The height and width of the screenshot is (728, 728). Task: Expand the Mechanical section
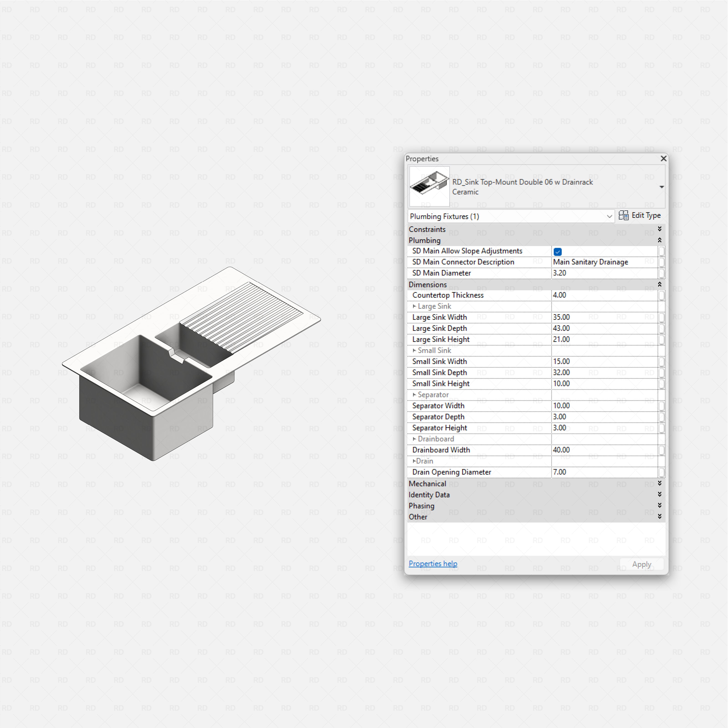click(660, 483)
